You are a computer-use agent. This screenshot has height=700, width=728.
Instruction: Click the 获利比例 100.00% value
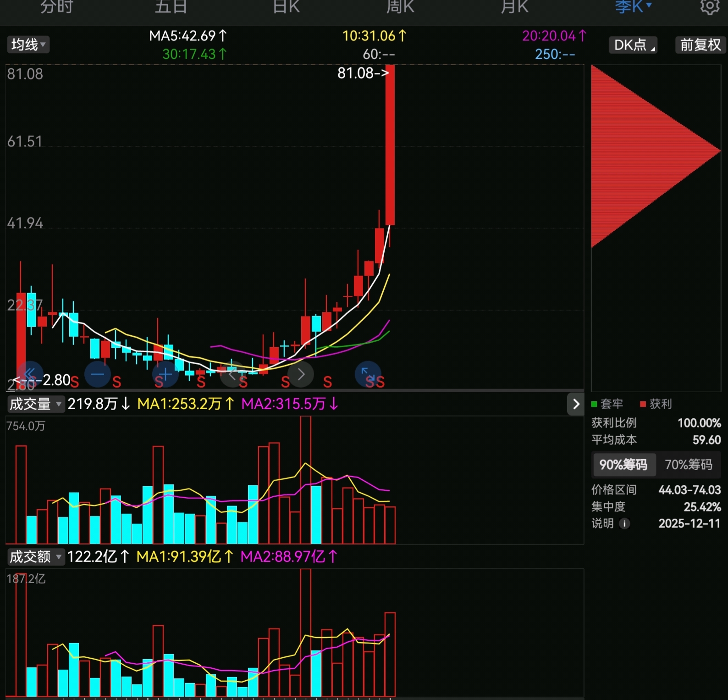point(699,422)
